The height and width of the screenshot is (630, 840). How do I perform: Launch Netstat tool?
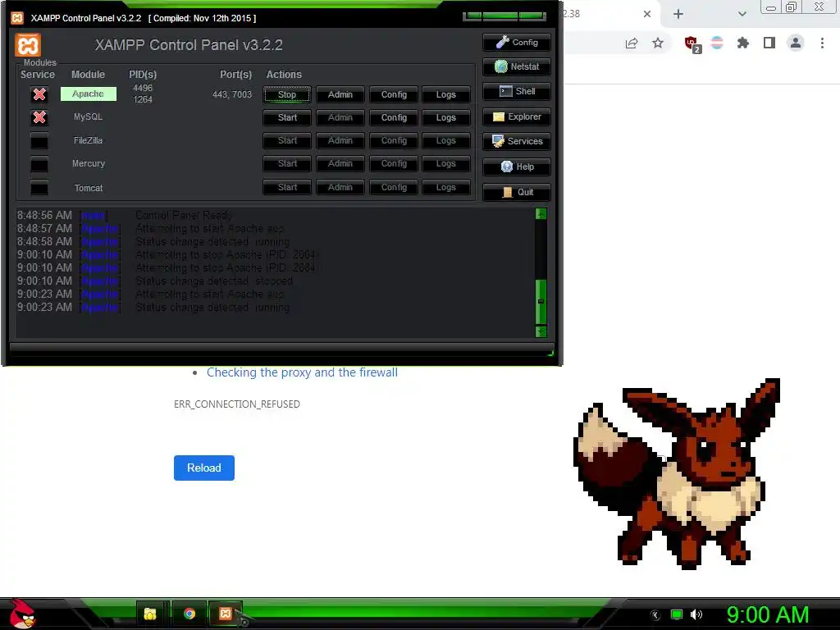click(x=517, y=67)
